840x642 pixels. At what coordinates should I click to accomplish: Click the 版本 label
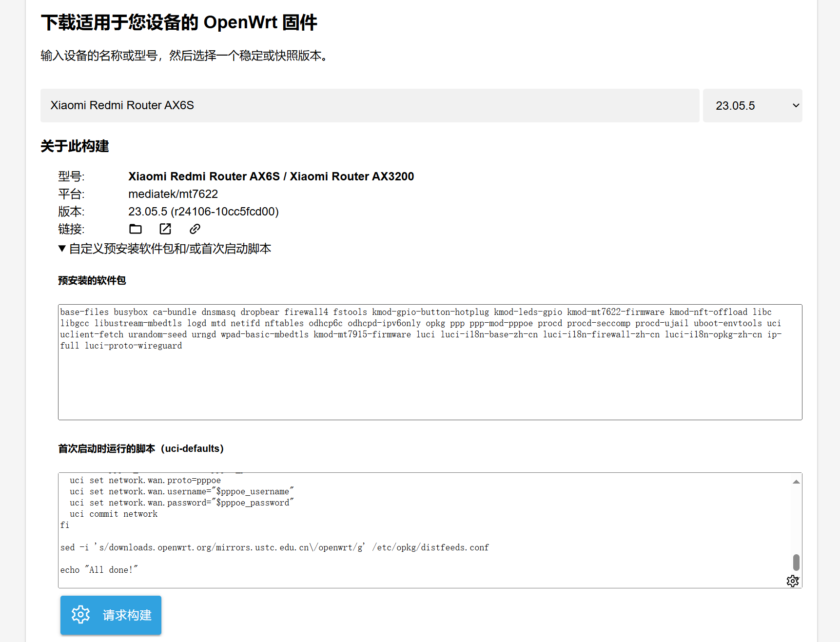pos(71,212)
